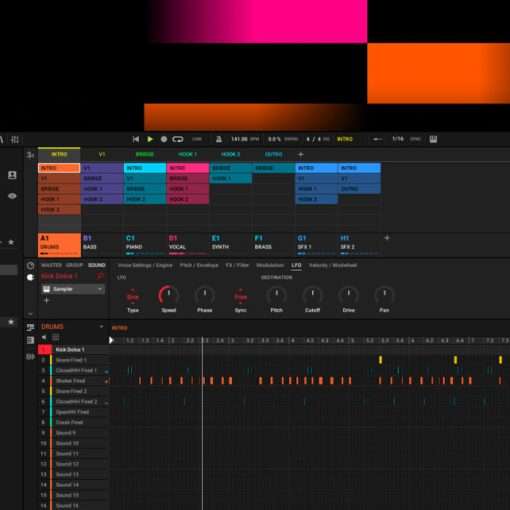This screenshot has width=510, height=510.
Task: Adjust the Pitch destination knob
Action: (276, 295)
